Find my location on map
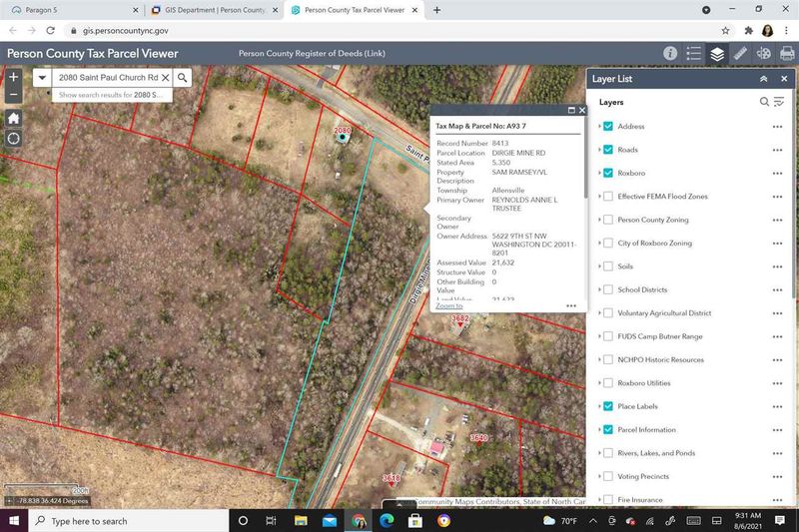Image resolution: width=799 pixels, height=532 pixels. [13, 139]
